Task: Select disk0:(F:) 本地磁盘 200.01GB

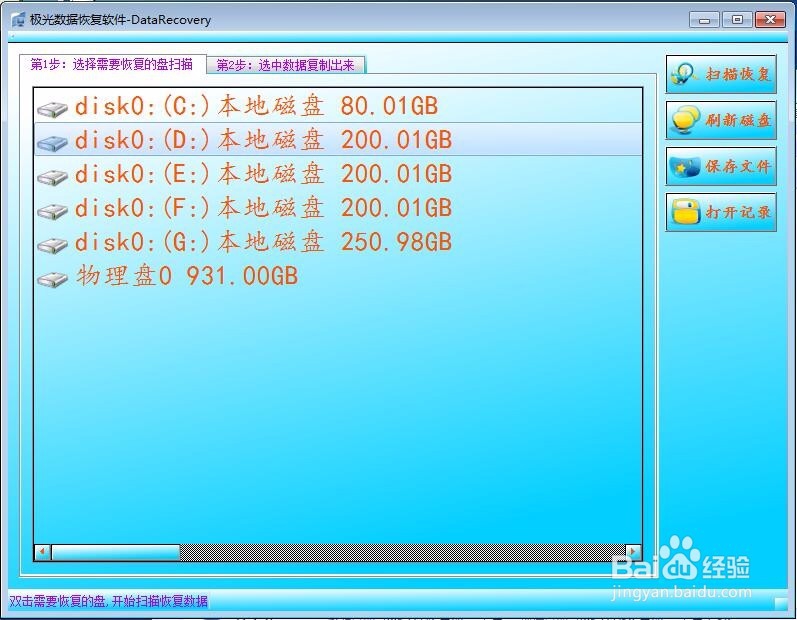Action: pos(338,208)
